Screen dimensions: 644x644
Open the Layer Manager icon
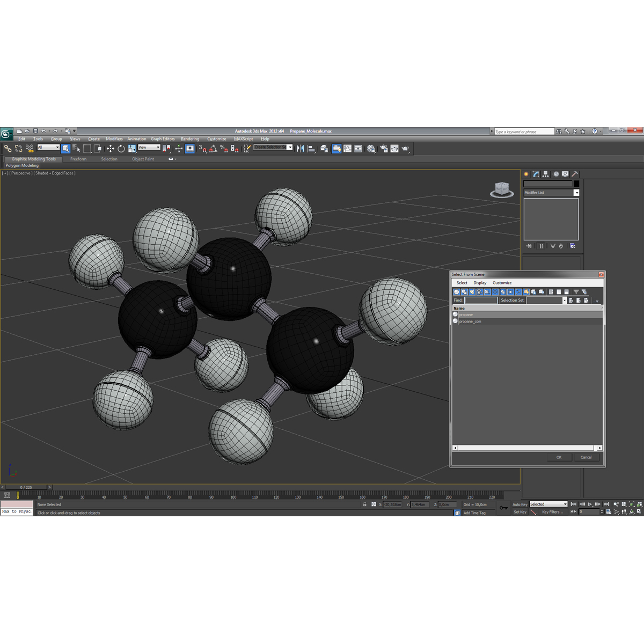[x=323, y=149]
